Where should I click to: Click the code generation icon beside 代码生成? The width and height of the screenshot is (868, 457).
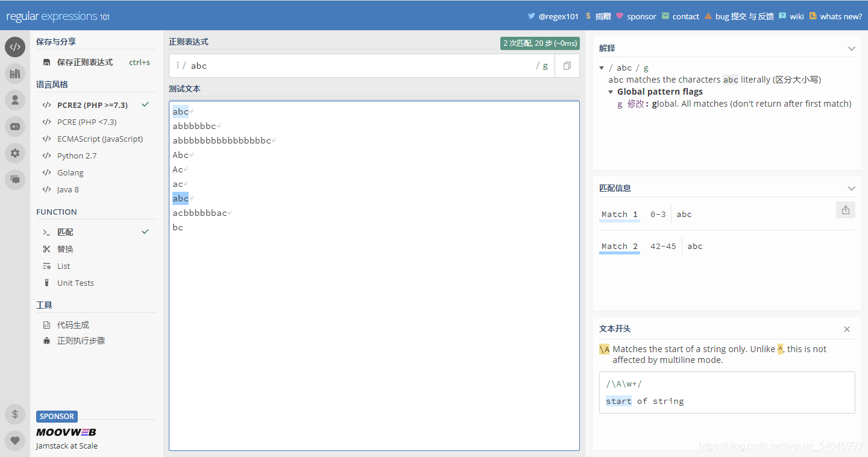point(47,325)
